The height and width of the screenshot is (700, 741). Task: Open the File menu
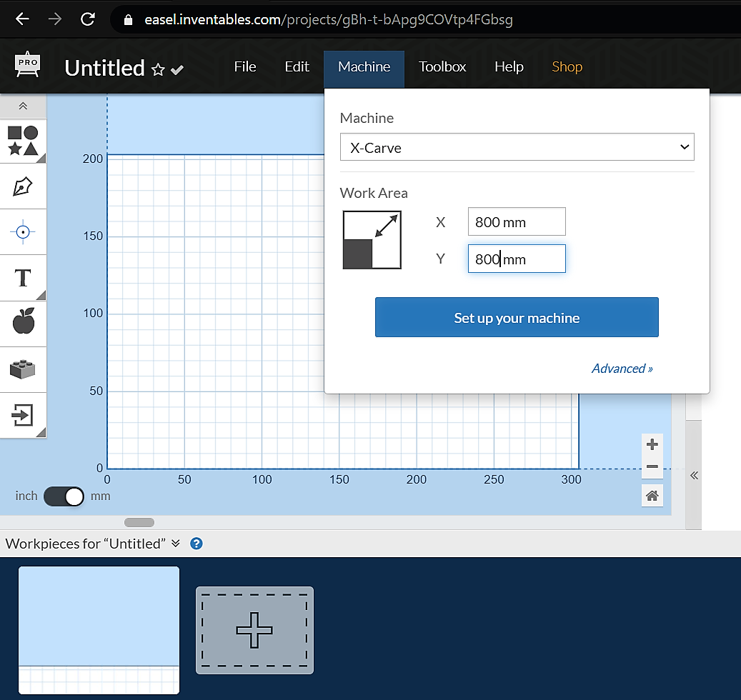[245, 66]
